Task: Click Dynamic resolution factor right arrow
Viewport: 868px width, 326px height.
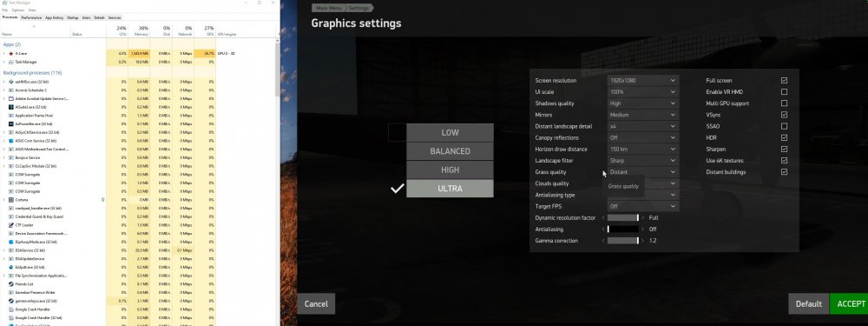Action: [642, 218]
